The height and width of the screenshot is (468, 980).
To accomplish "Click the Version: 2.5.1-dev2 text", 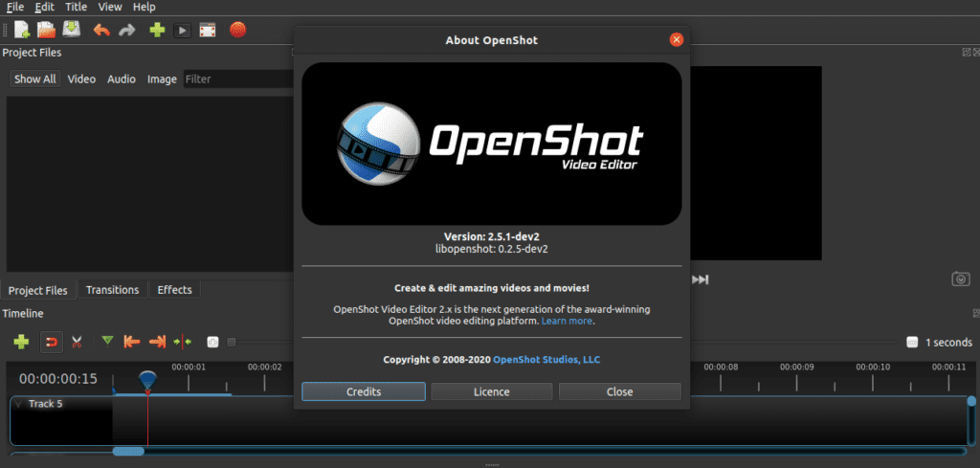I will click(x=491, y=236).
